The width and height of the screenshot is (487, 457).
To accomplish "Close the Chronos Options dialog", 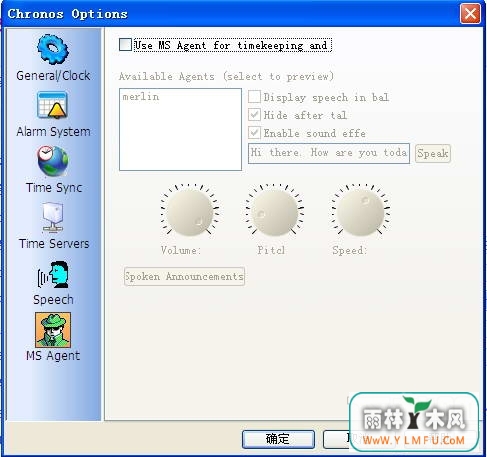I will [x=470, y=14].
